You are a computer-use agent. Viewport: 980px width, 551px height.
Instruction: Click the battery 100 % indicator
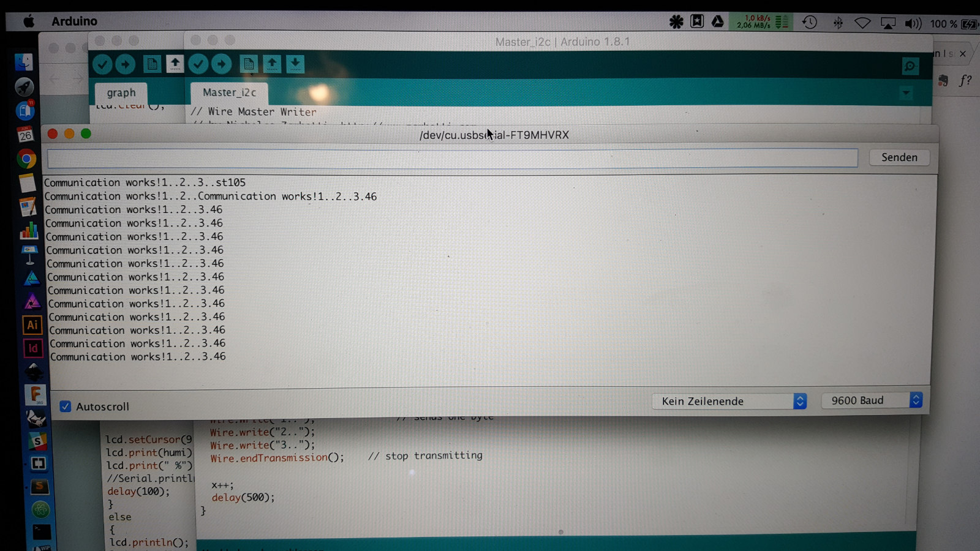tap(953, 24)
